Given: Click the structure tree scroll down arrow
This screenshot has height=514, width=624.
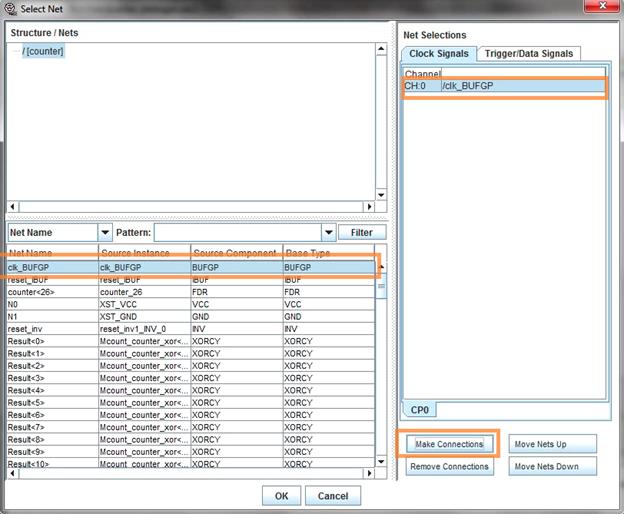Looking at the screenshot, I should click(381, 195).
